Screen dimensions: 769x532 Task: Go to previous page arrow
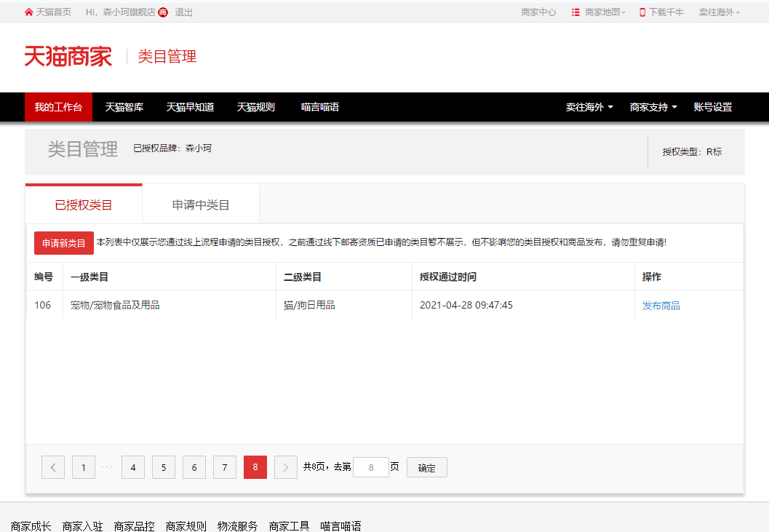[53, 467]
